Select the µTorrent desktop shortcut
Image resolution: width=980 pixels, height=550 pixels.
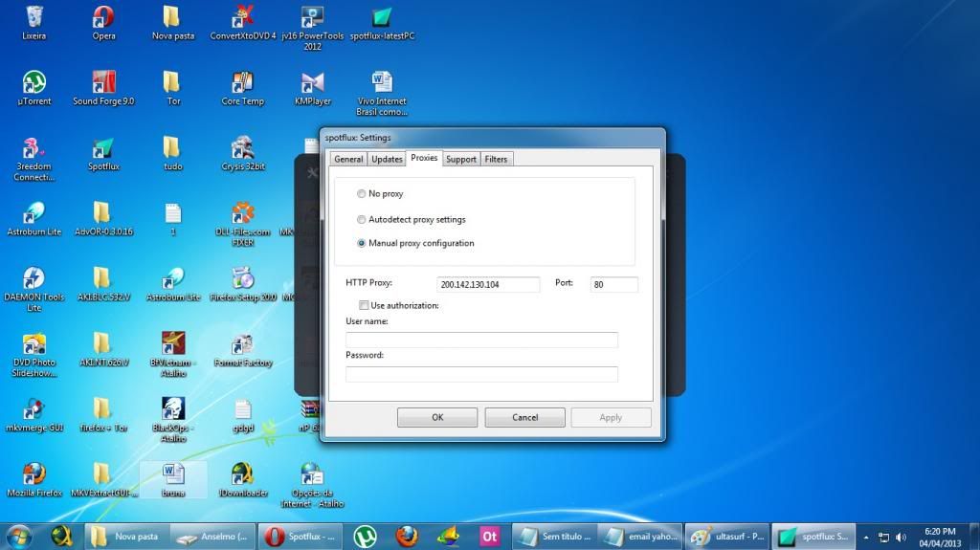pos(33,87)
